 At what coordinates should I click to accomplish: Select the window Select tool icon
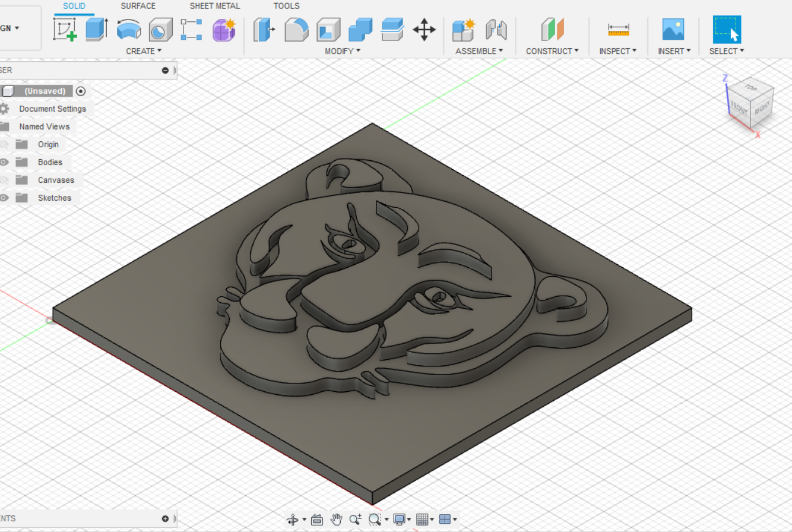click(727, 29)
